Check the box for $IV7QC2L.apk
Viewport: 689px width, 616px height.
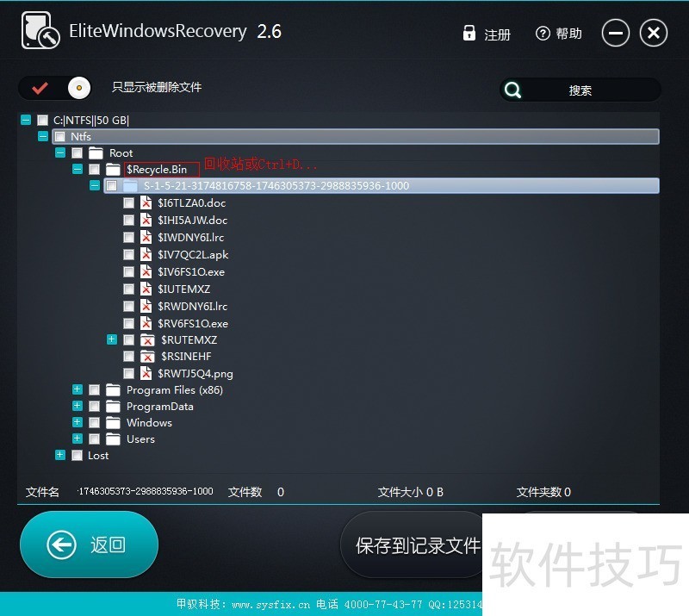128,255
